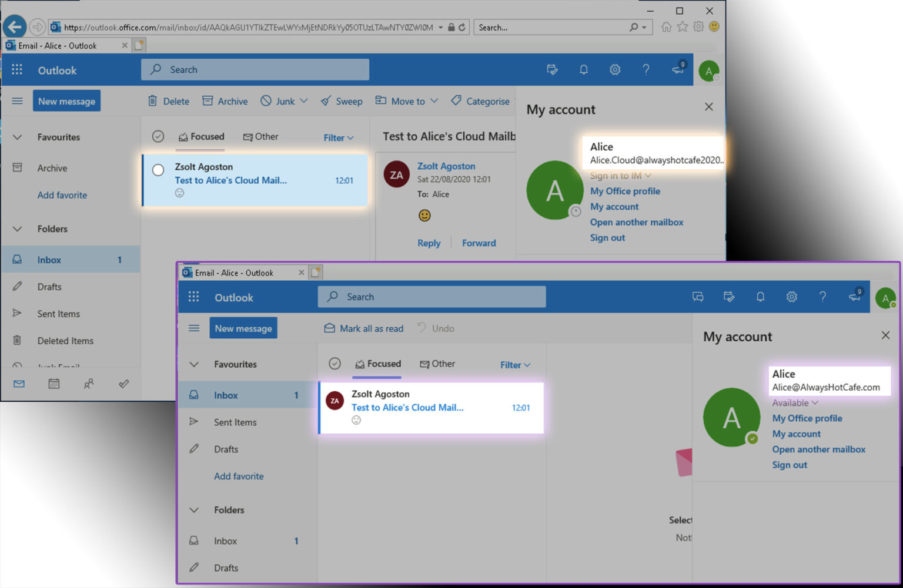Viewport: 903px width, 588px height.
Task: Open the Outlook app launcher grid
Action: [x=17, y=69]
